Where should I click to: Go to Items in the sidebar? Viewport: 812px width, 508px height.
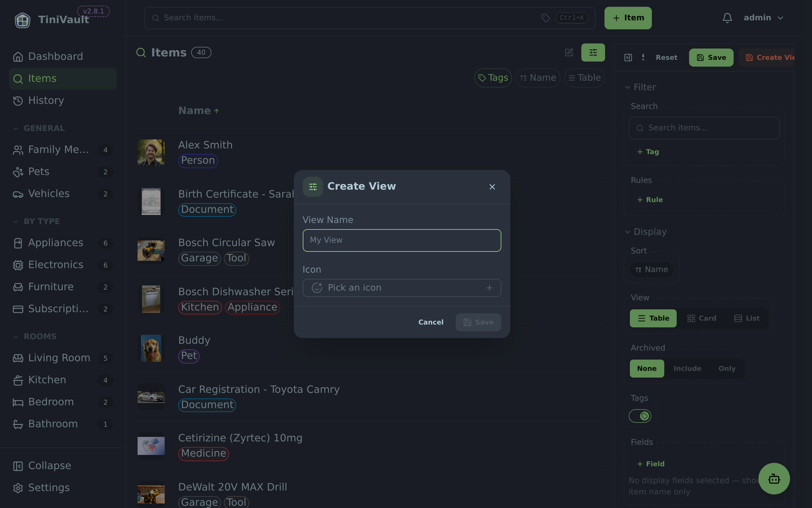tap(63, 79)
